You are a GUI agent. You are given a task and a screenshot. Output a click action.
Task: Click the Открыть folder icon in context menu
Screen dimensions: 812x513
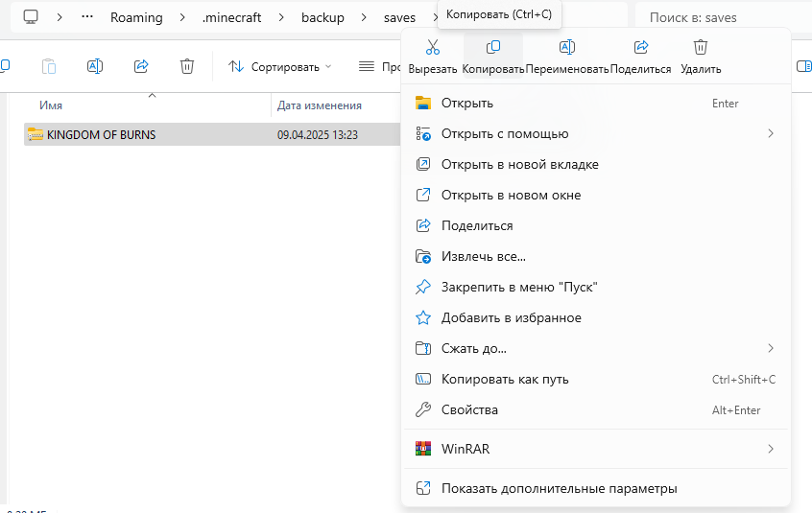click(423, 103)
